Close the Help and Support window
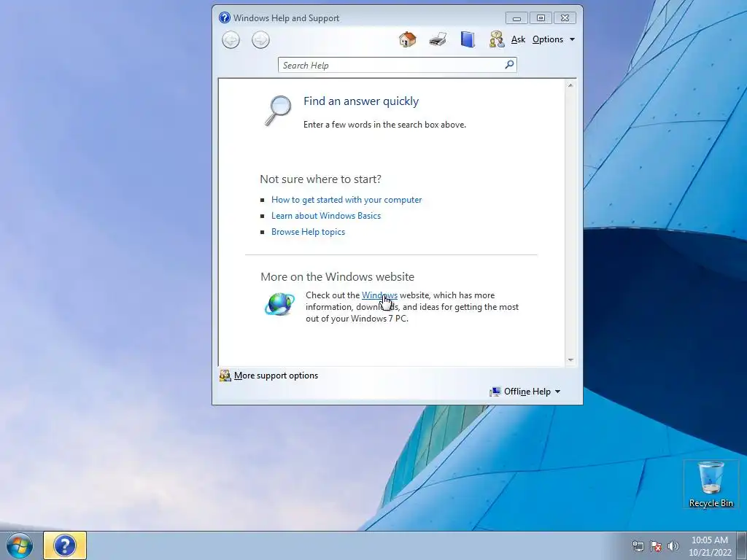 pos(565,18)
